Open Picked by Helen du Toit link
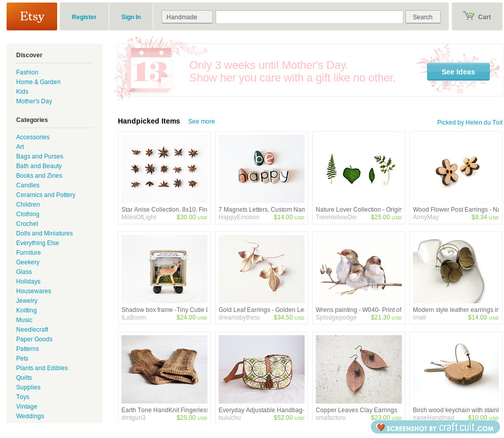504x438 pixels. point(469,122)
